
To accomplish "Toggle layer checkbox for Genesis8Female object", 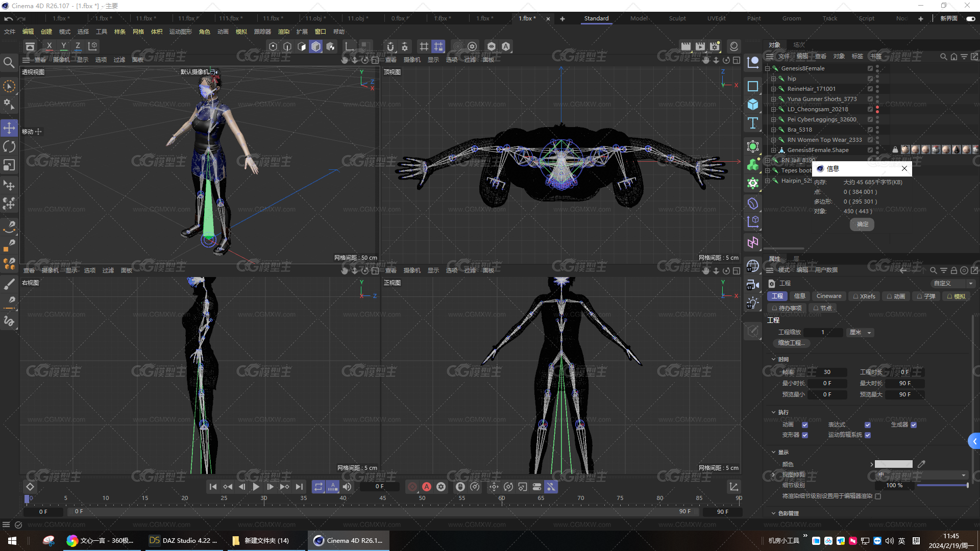I will 870,68.
